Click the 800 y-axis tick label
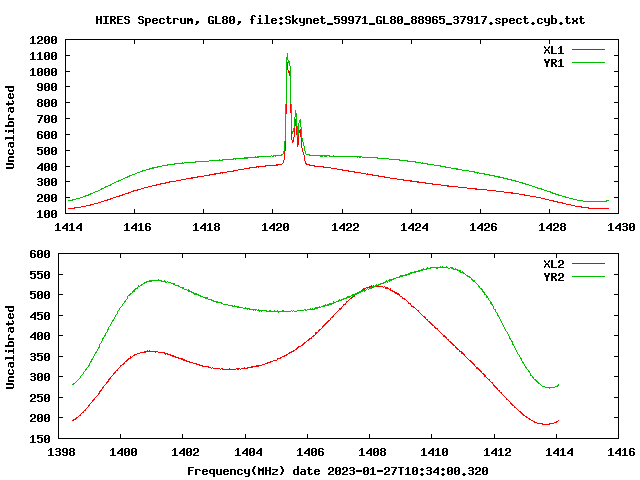Image resolution: width=640 pixels, height=480 pixels. coord(47,103)
